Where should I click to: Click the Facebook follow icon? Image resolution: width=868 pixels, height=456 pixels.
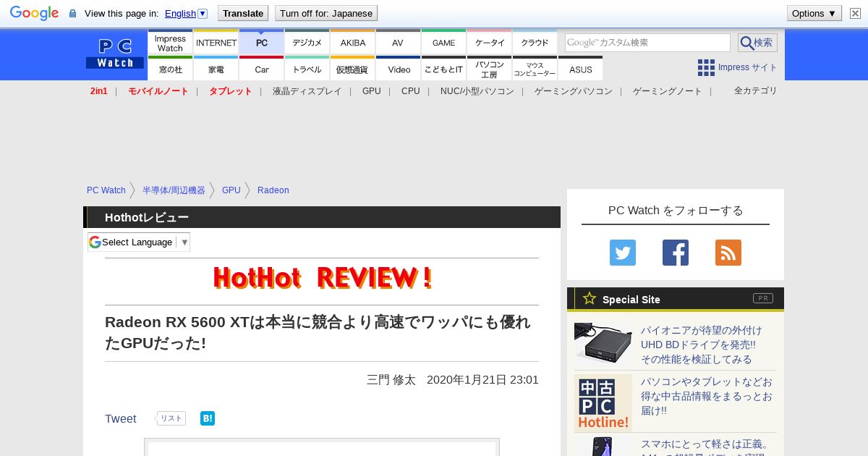676,253
